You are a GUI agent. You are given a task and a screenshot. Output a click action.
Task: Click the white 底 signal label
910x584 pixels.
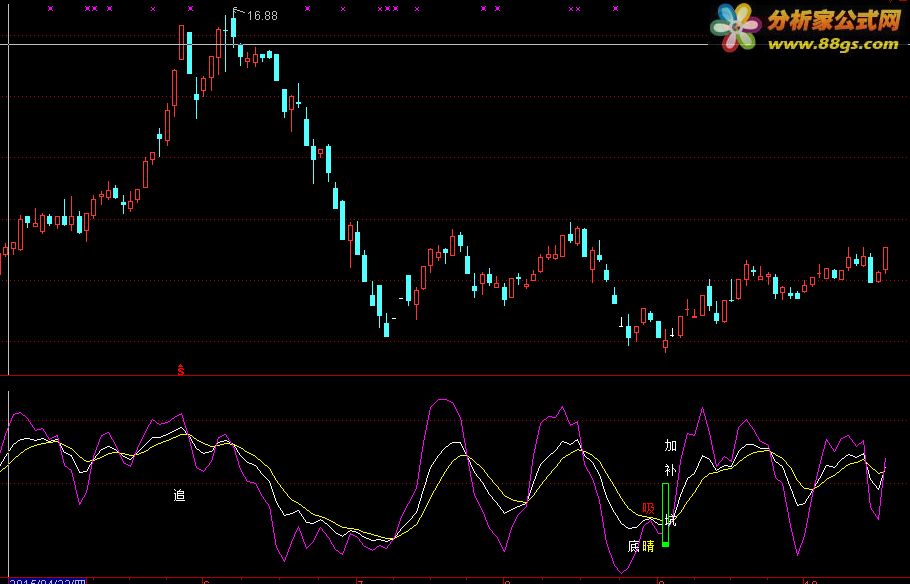[x=634, y=546]
